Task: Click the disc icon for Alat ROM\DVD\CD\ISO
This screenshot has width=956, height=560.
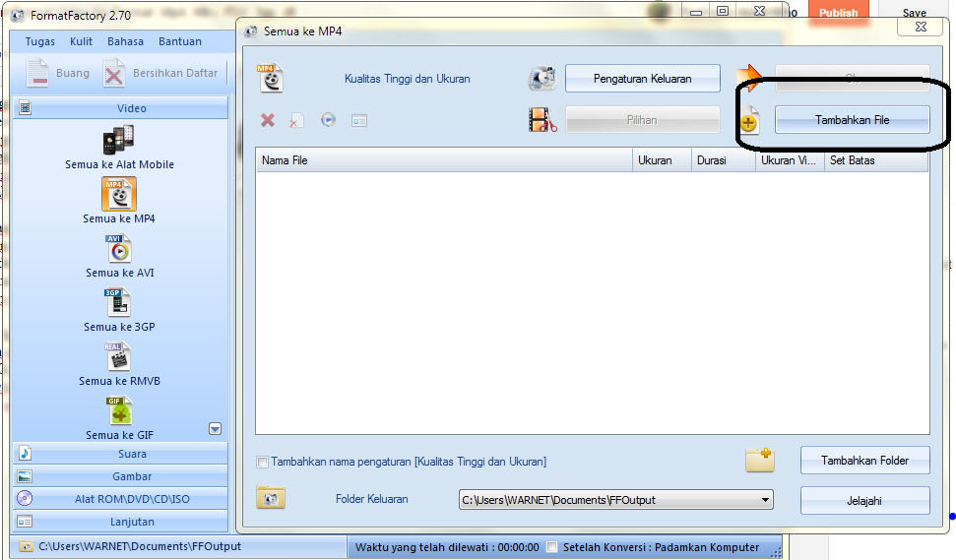Action: pos(25,498)
